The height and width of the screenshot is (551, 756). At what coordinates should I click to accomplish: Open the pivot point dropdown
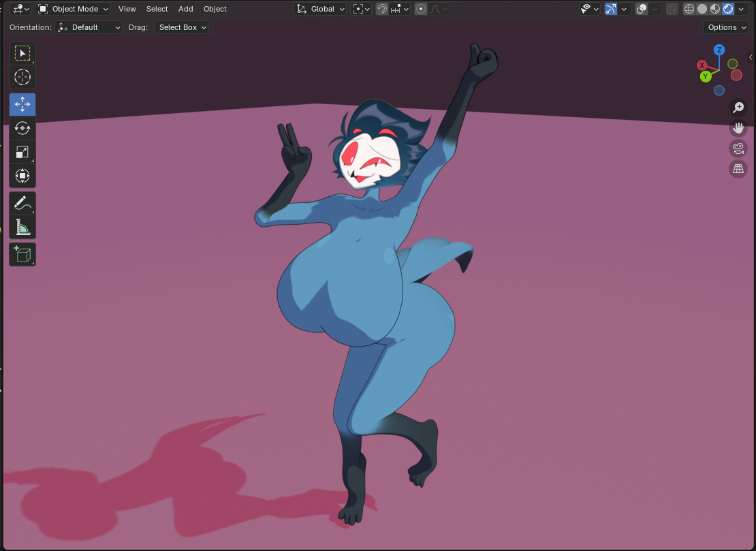coord(361,9)
